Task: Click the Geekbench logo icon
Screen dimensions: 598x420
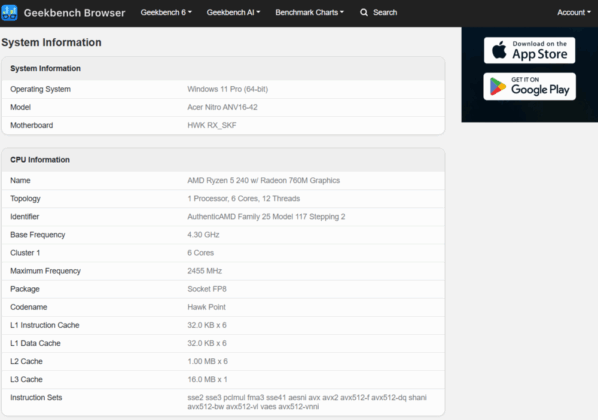Action: coord(9,13)
